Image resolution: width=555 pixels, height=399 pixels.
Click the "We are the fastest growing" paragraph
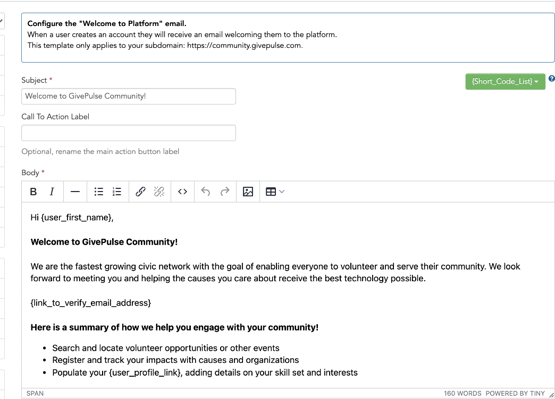click(x=275, y=272)
